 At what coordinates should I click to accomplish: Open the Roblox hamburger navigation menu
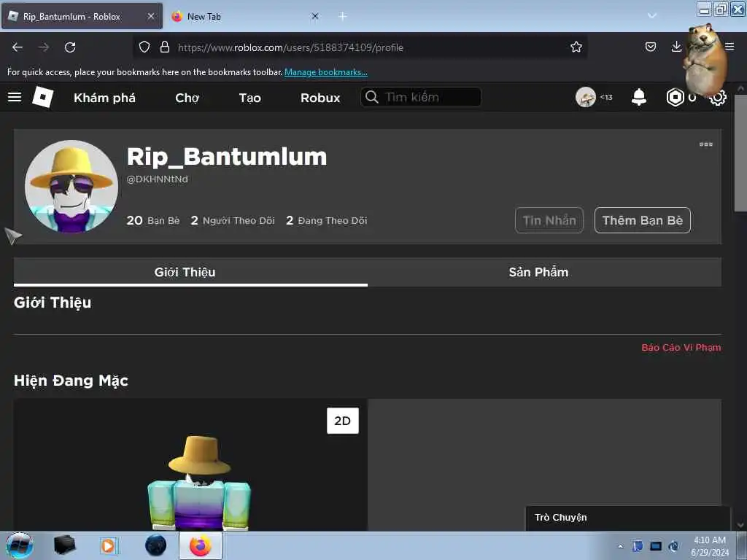point(15,97)
